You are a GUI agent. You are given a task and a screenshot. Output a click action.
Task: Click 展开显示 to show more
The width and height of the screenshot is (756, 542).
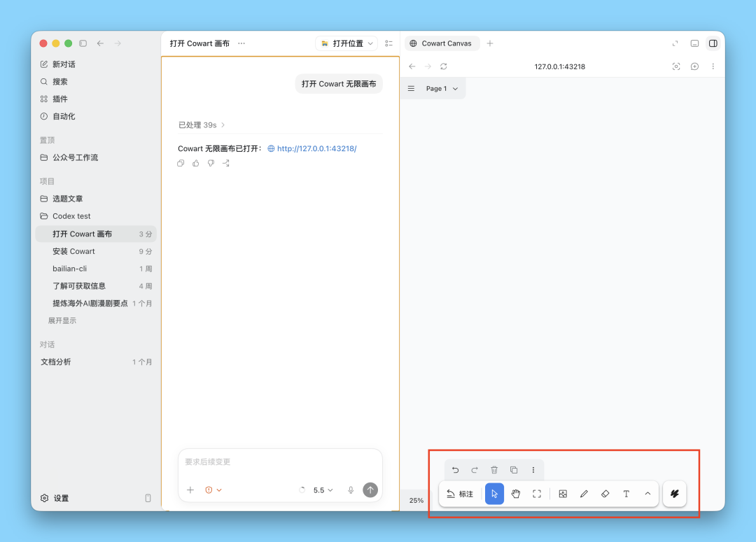click(x=62, y=320)
